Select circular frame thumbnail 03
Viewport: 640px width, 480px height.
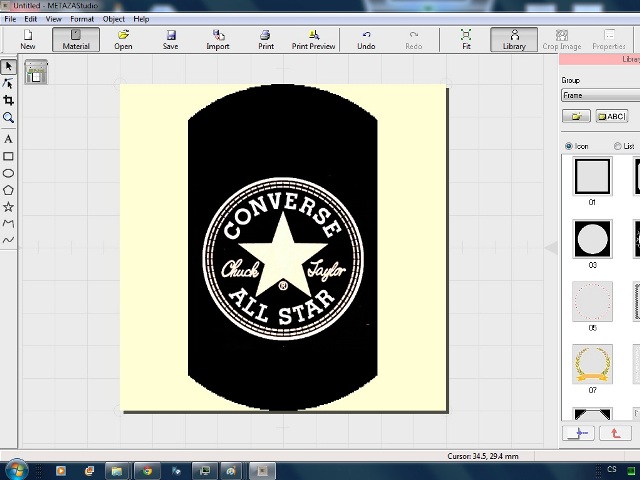click(592, 239)
